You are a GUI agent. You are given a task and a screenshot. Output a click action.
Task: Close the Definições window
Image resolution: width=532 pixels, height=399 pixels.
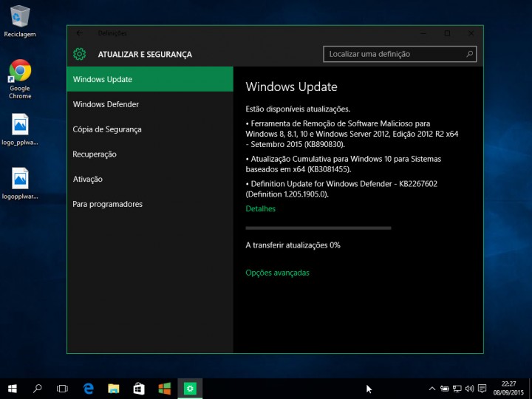(x=471, y=33)
